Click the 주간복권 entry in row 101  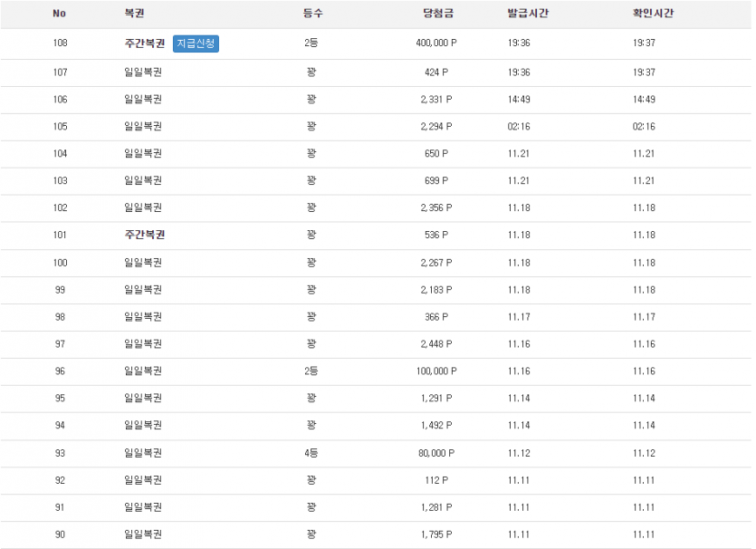pyautogui.click(x=144, y=235)
